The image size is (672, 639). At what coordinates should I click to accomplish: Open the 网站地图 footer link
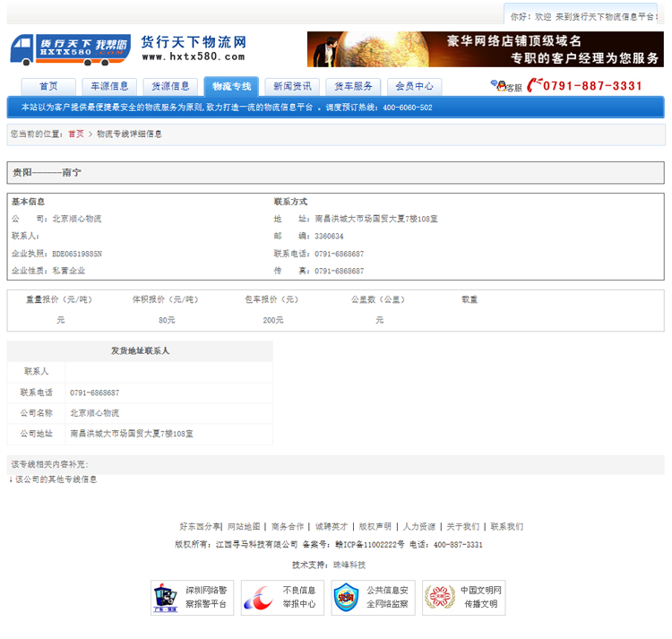point(244,526)
